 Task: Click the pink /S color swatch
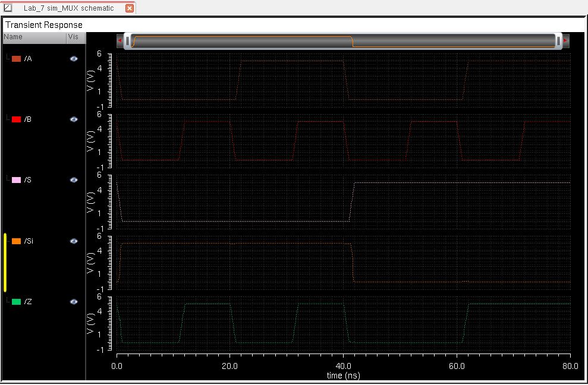16,180
